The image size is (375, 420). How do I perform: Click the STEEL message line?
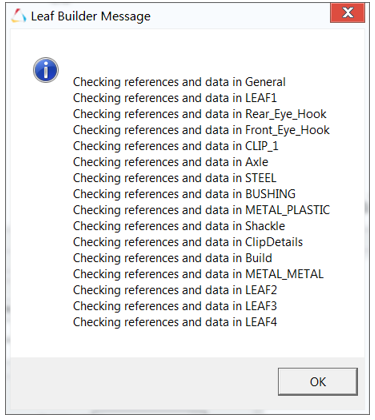pyautogui.click(x=175, y=178)
